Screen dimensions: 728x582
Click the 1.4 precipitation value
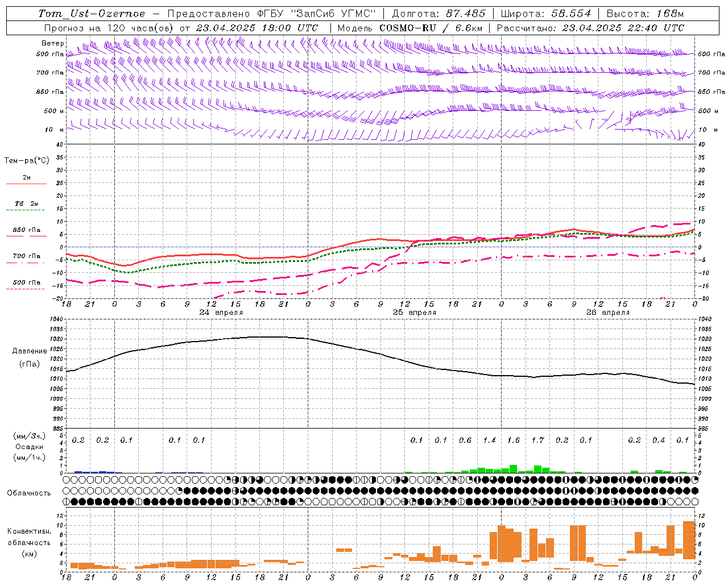(489, 440)
